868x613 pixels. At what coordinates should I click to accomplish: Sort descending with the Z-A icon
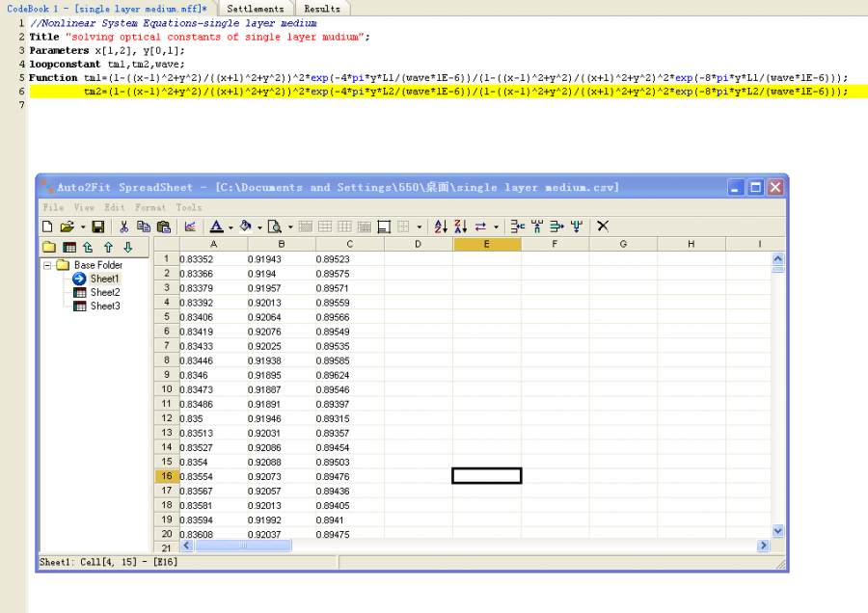460,227
